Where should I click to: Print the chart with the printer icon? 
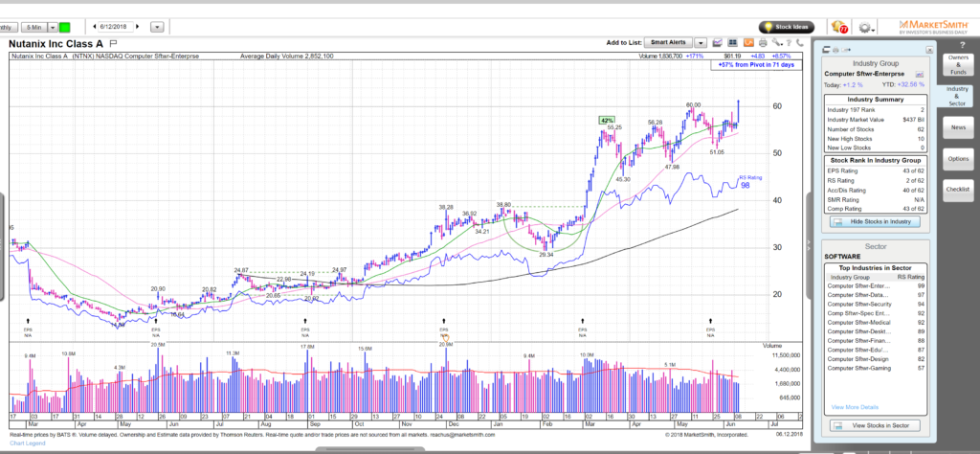[x=763, y=42]
